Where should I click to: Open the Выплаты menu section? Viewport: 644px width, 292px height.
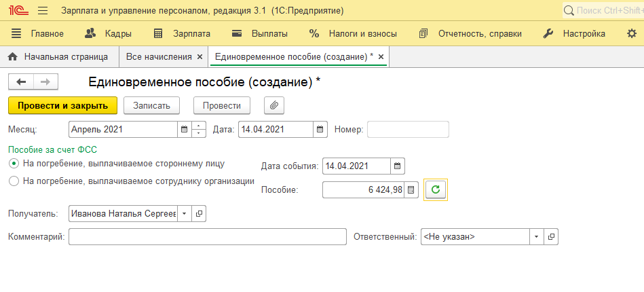point(269,34)
